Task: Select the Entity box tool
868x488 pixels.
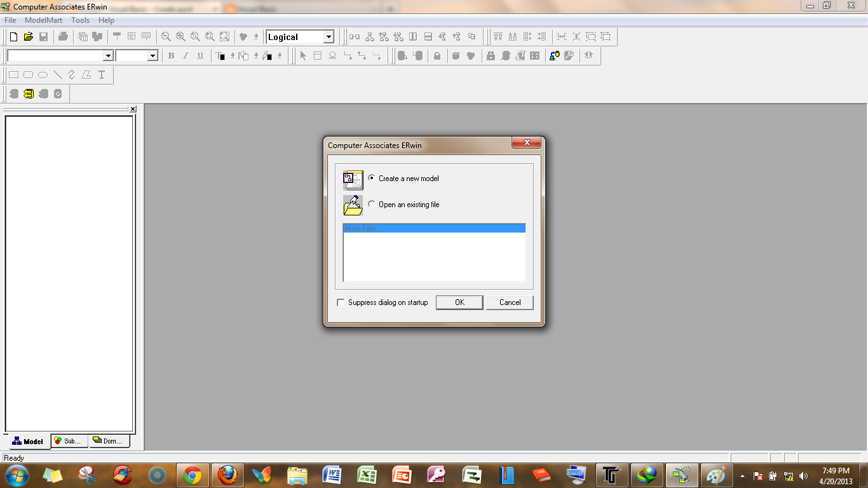Action: pos(318,56)
